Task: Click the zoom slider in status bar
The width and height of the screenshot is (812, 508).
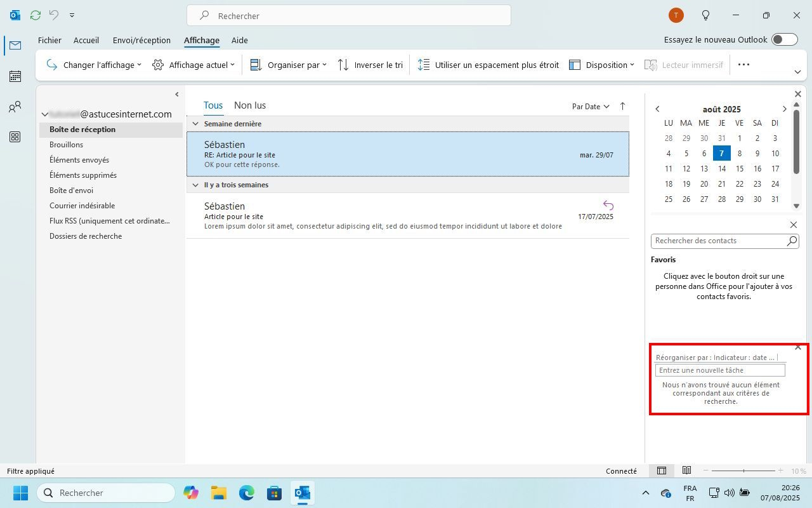Action: tap(743, 471)
